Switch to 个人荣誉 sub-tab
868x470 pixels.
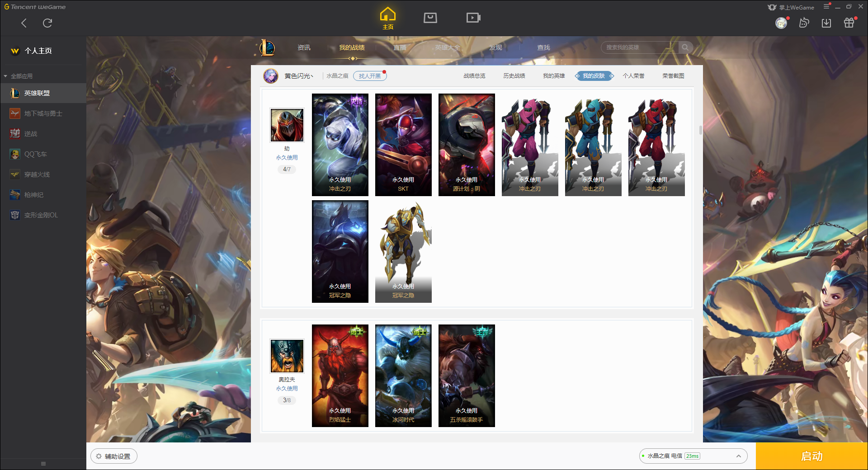click(x=633, y=76)
